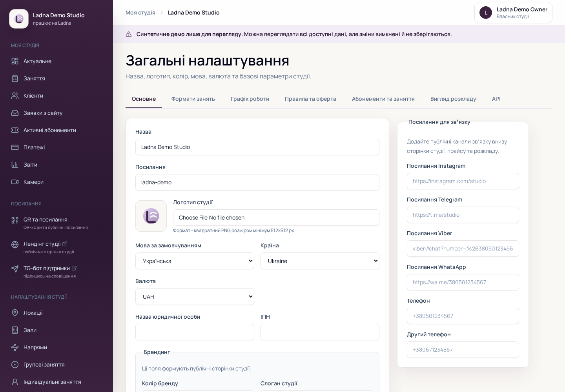The height and width of the screenshot is (392, 565).
Task: Click the Моя студія breadcrumb link
Action: (140, 13)
